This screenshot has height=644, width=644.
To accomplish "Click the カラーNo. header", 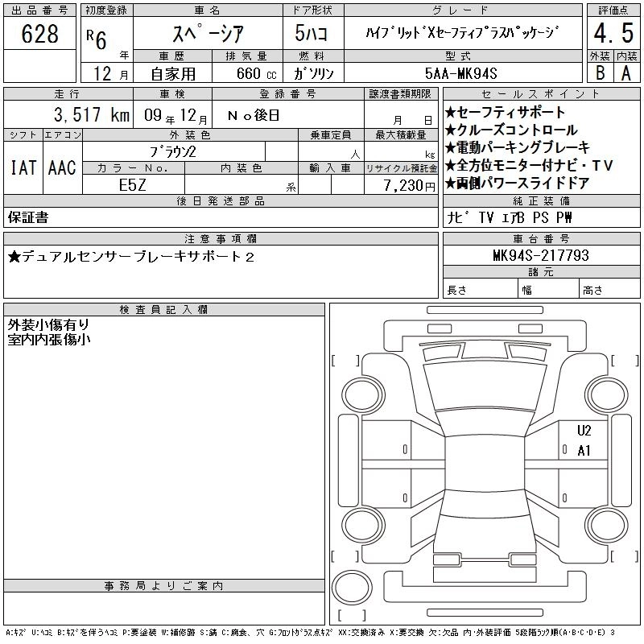I will pos(133,168).
